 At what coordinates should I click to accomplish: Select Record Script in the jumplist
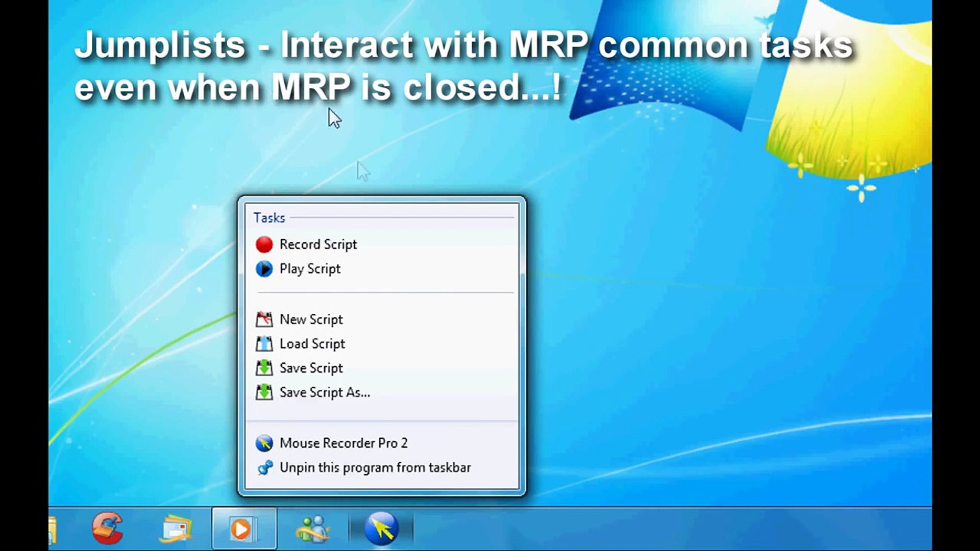(x=381, y=244)
